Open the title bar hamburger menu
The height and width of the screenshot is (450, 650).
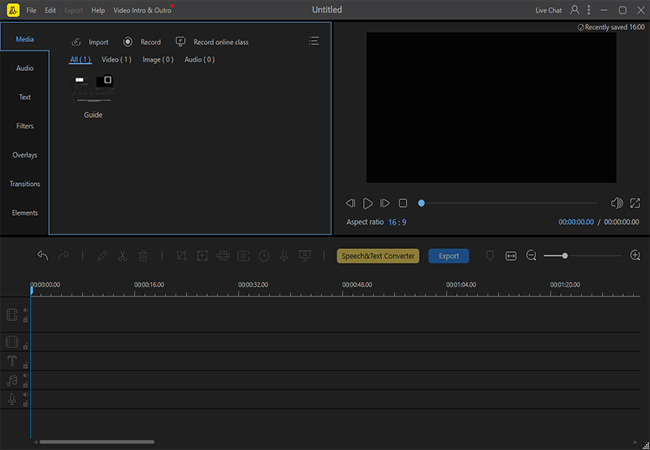[x=591, y=10]
